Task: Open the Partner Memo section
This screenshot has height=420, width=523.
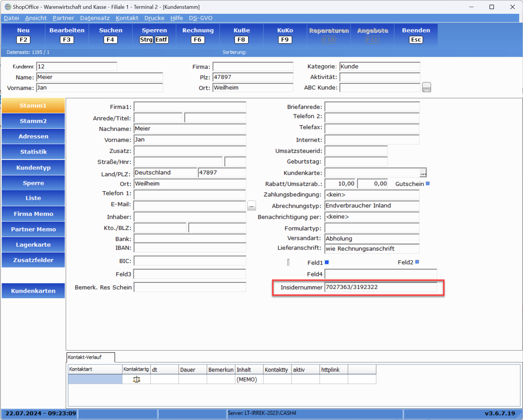Action: pyautogui.click(x=33, y=229)
